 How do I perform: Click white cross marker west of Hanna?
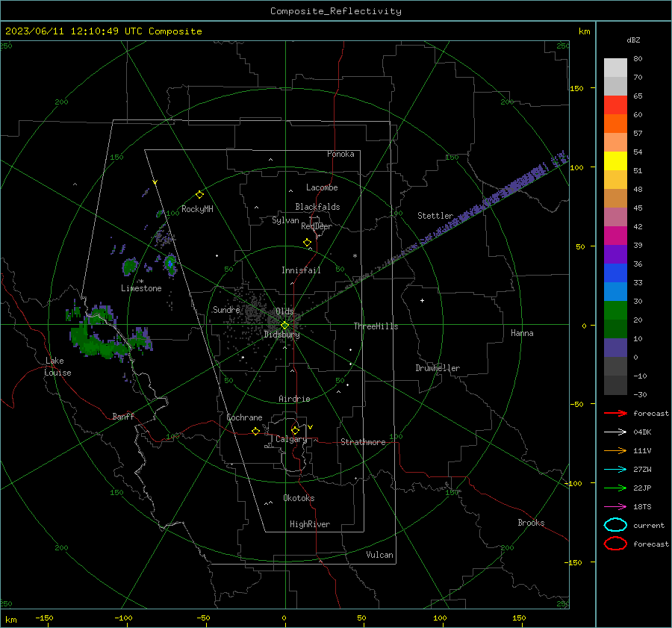422,300
